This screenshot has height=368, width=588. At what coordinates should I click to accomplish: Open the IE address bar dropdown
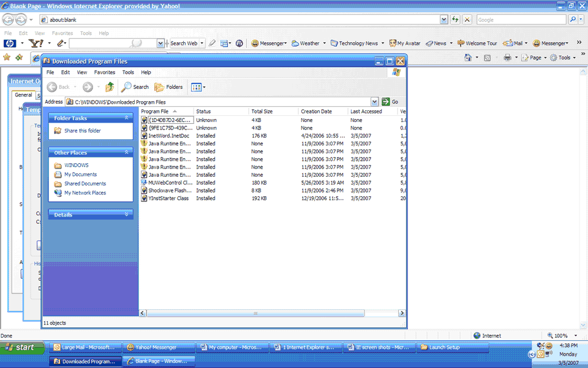444,20
